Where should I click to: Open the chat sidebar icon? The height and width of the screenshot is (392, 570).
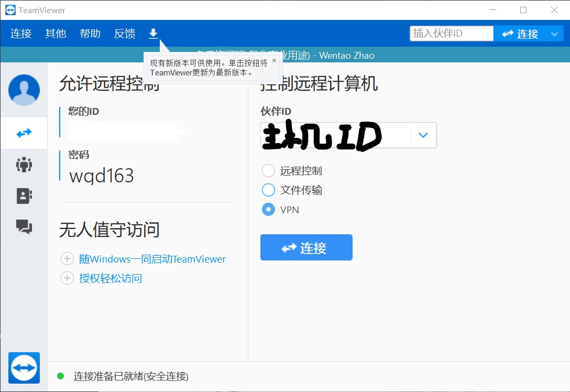pyautogui.click(x=24, y=226)
